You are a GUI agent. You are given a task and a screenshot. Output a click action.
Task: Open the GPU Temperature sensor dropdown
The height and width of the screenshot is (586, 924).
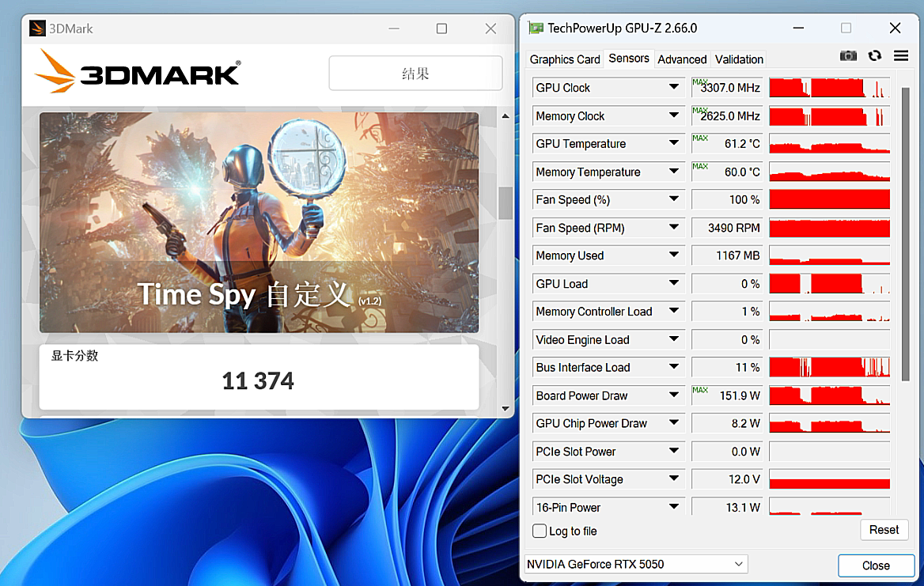(674, 143)
